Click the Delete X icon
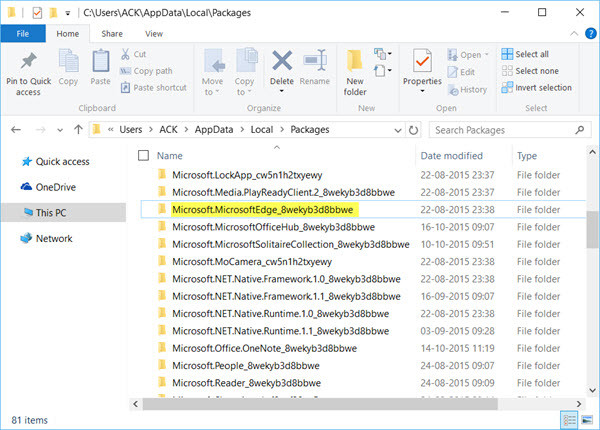 (x=282, y=61)
